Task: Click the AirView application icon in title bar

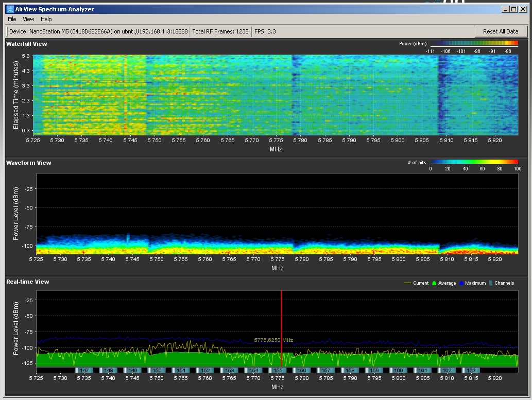Action: [x=10, y=9]
